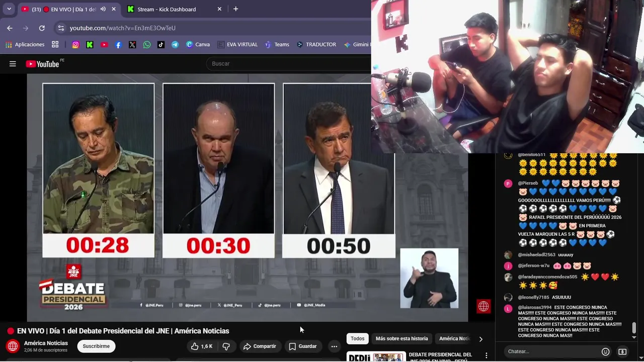The height and width of the screenshot is (362, 644).
Task: Click '2,06 M de suscriptores' text
Action: coord(46,350)
